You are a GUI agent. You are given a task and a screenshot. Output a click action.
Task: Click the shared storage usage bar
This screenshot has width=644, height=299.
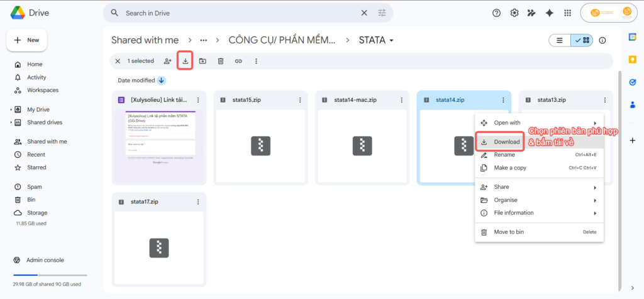(50, 275)
